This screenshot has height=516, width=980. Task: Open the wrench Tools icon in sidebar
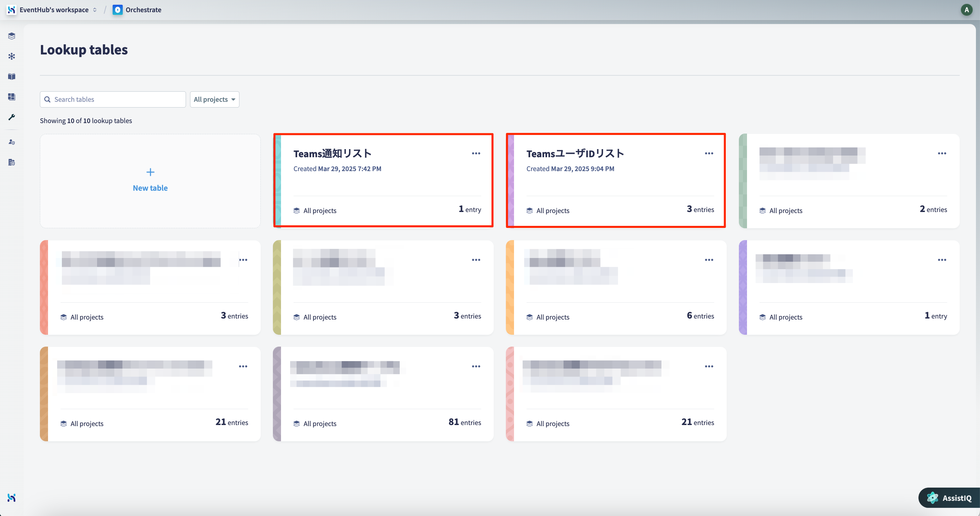tap(12, 117)
